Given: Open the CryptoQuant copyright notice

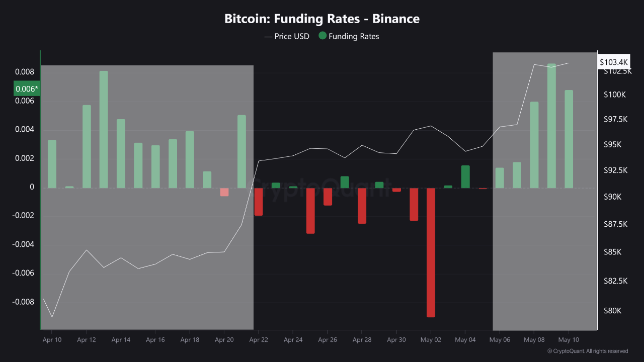Looking at the screenshot, I should tap(588, 351).
